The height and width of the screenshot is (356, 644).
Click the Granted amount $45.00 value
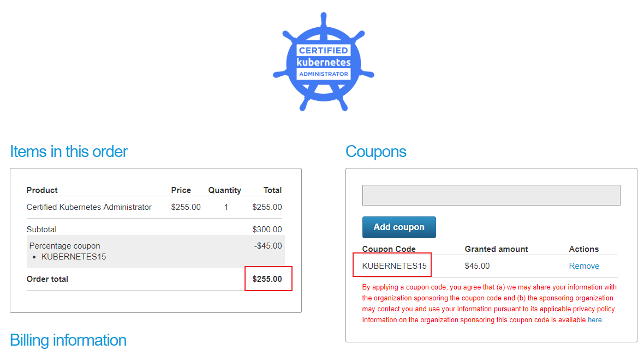[477, 266]
